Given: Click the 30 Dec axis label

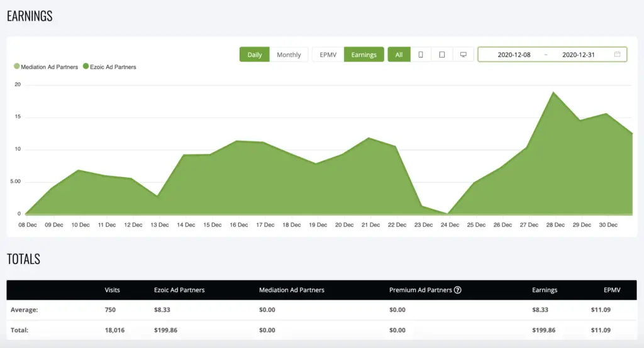Looking at the screenshot, I should 608,225.
